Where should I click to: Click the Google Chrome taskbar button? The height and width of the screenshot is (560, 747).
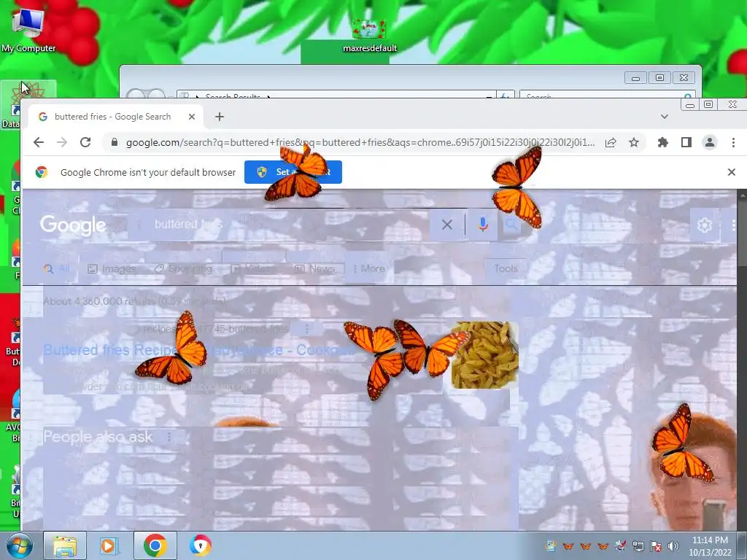tap(155, 545)
